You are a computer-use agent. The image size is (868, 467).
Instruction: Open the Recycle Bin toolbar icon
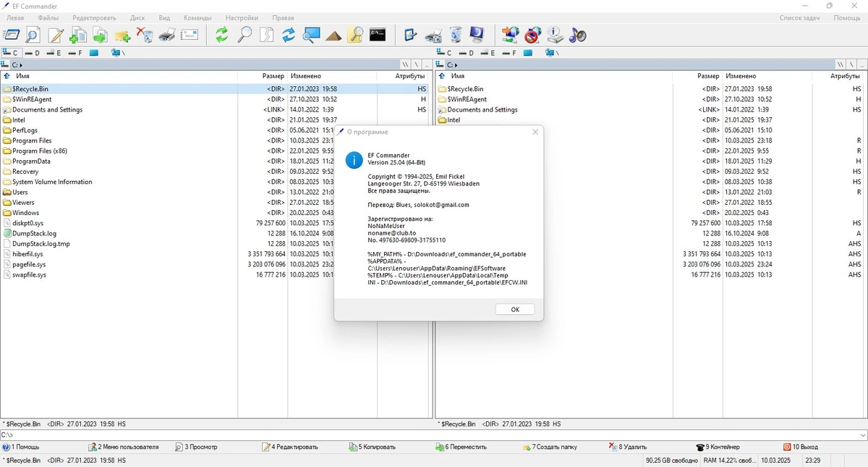pos(456,34)
